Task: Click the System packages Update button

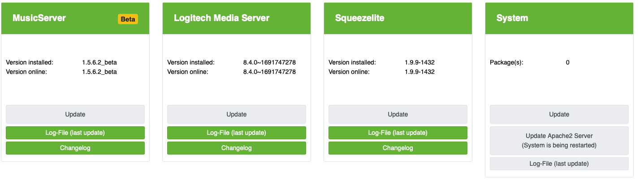Action: click(x=559, y=114)
